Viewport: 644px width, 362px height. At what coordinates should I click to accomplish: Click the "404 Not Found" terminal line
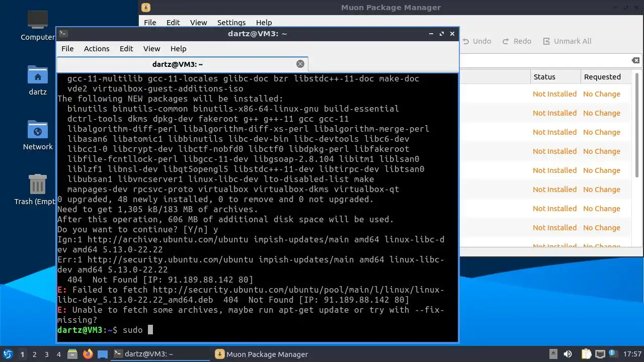[x=160, y=280]
